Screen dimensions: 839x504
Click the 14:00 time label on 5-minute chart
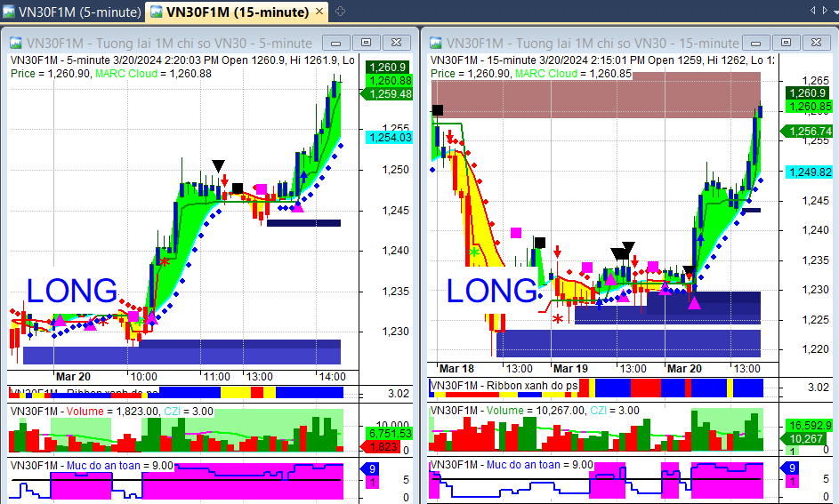click(332, 377)
